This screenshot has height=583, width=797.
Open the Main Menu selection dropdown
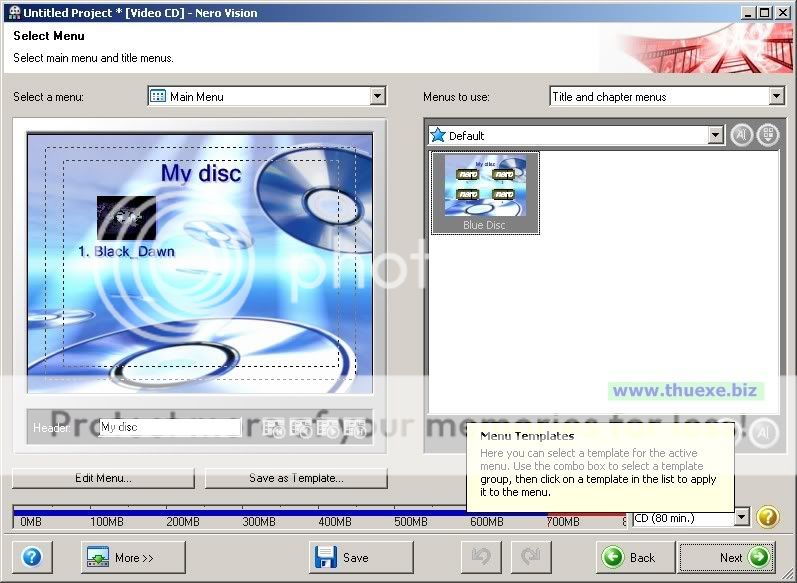[x=377, y=97]
